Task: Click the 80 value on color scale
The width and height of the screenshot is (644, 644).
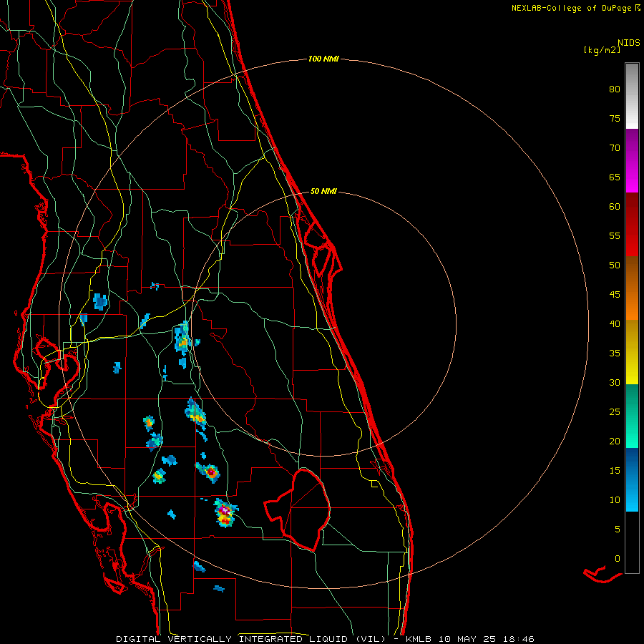Action: click(615, 89)
